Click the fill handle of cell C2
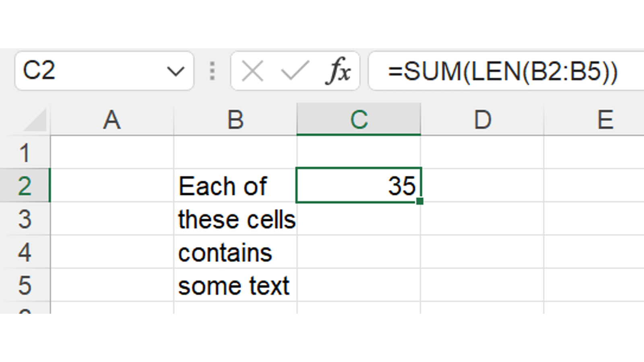This screenshot has height=362, width=644. coord(420,201)
